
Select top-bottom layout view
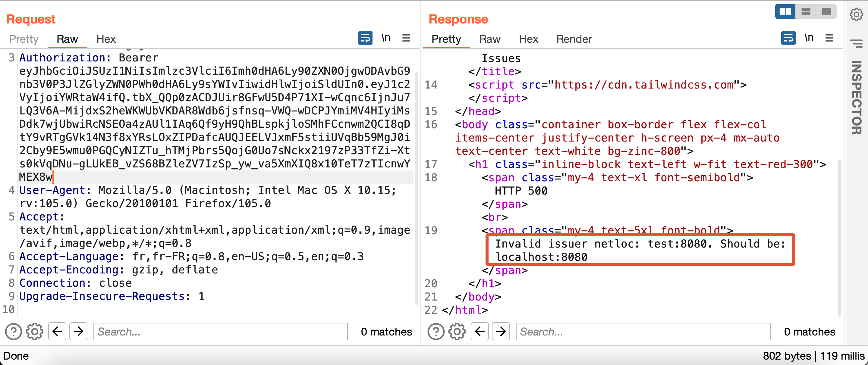(806, 12)
